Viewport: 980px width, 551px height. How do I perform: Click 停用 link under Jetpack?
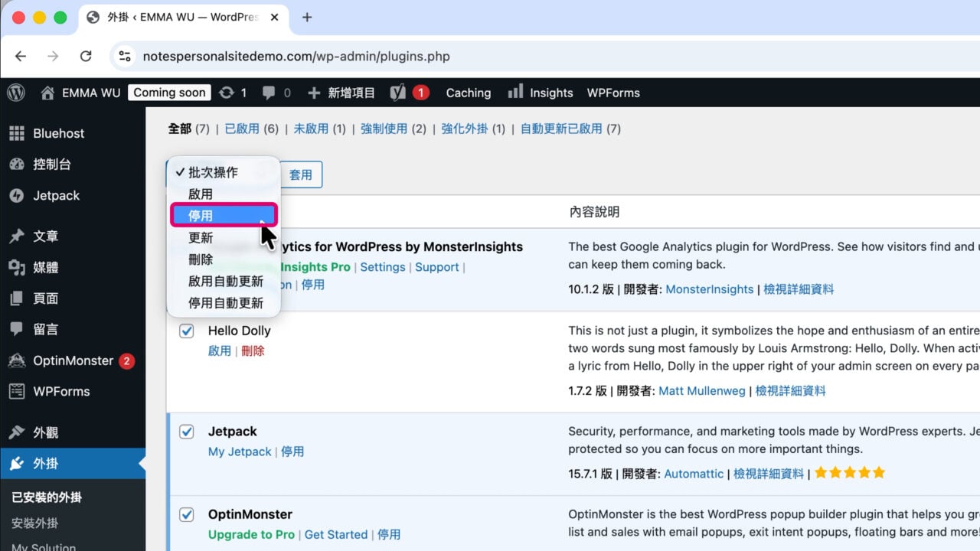click(x=292, y=452)
